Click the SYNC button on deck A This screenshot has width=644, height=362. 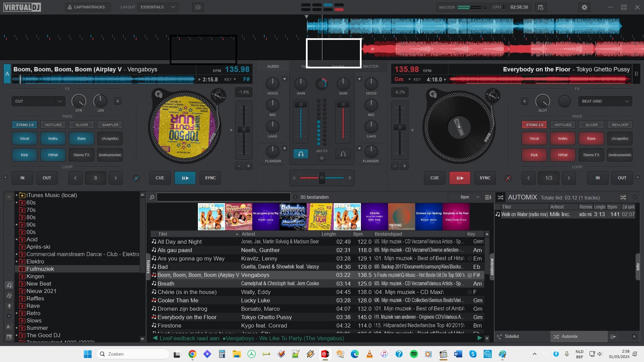[x=210, y=178]
